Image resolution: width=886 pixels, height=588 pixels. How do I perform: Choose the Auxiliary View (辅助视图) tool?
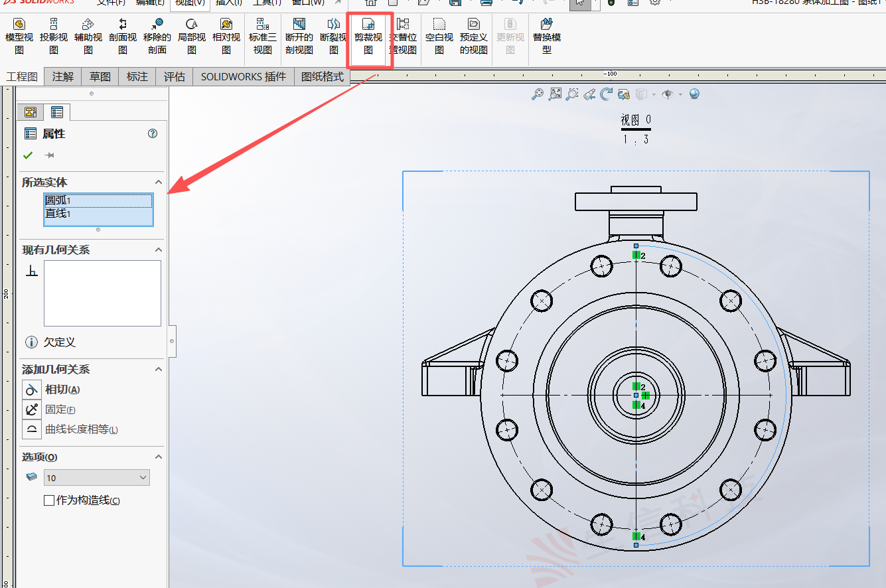[x=88, y=37]
